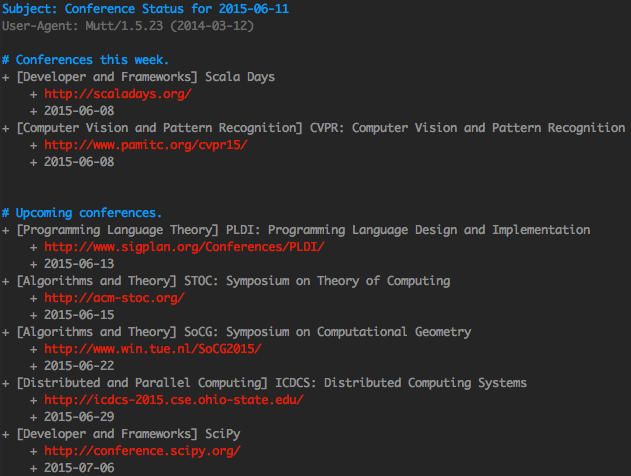This screenshot has width=631, height=476.
Task: Click the date 2015-06-13
Action: (79, 264)
